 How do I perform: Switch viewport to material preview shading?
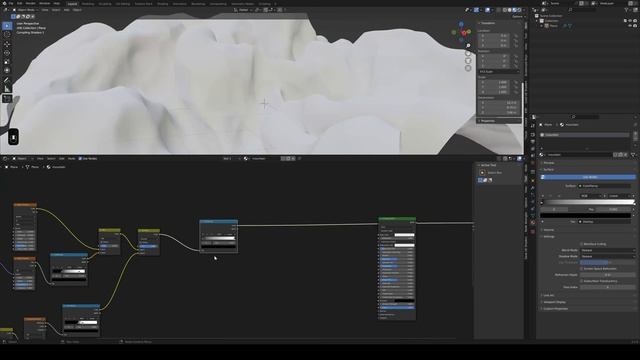pyautogui.click(x=514, y=10)
